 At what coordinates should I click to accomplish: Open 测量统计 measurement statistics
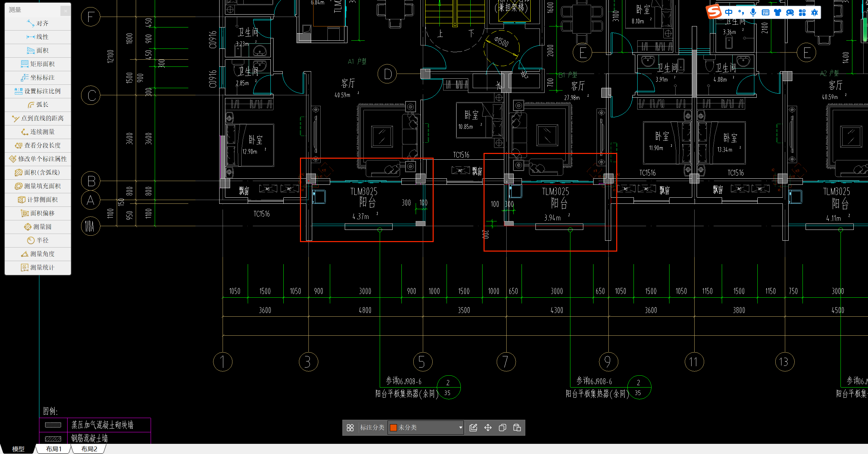coord(38,268)
